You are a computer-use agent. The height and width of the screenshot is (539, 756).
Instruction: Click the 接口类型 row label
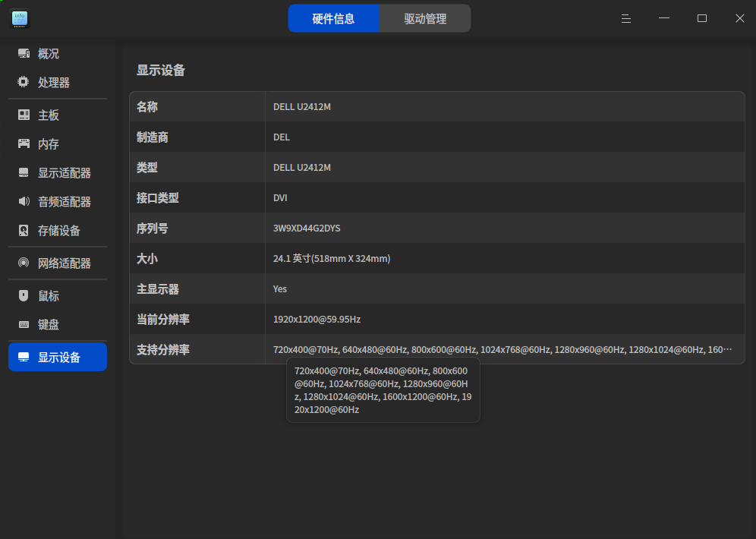tap(158, 198)
